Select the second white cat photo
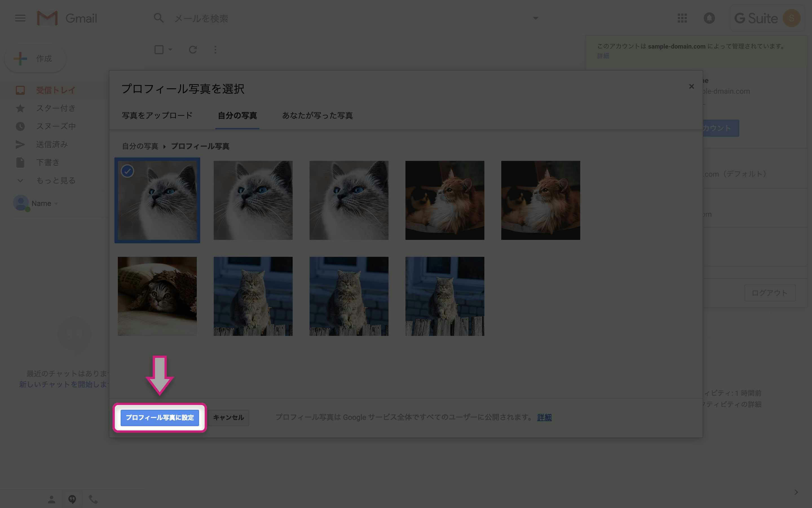 pyautogui.click(x=253, y=200)
